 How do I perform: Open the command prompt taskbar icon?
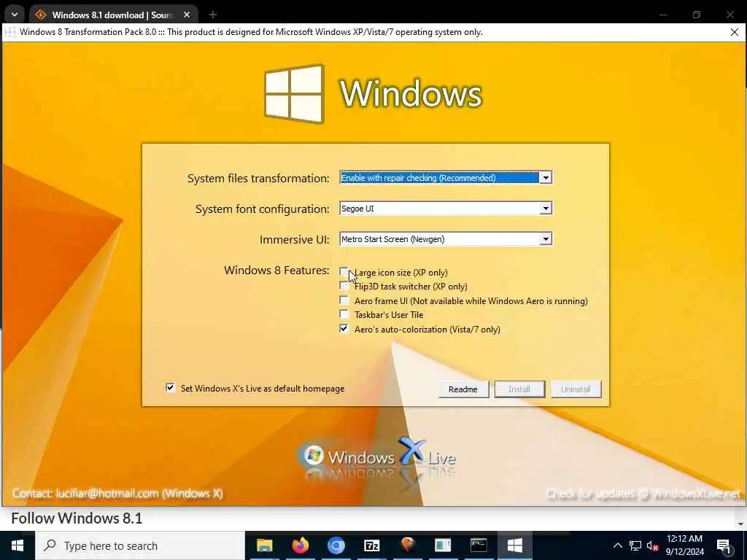(479, 545)
